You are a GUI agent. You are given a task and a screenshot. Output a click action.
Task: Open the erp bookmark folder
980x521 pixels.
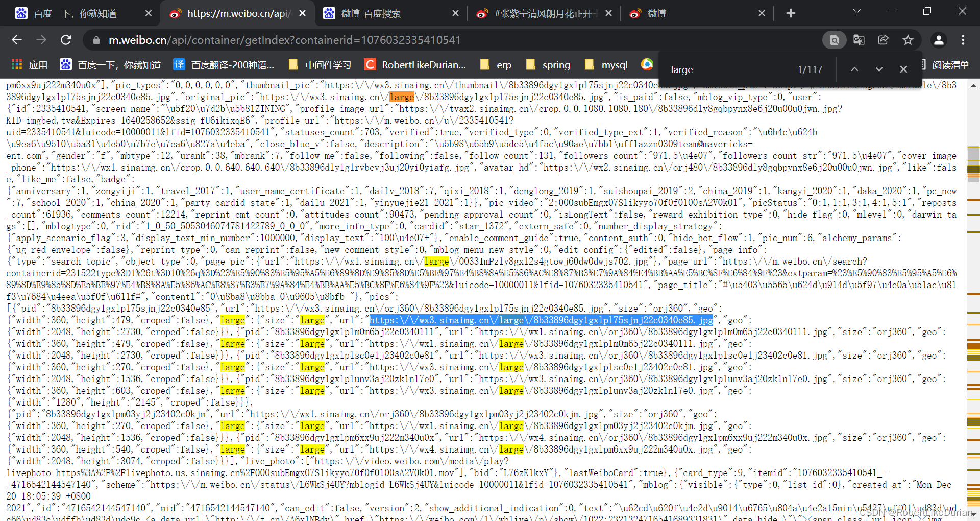(x=496, y=65)
